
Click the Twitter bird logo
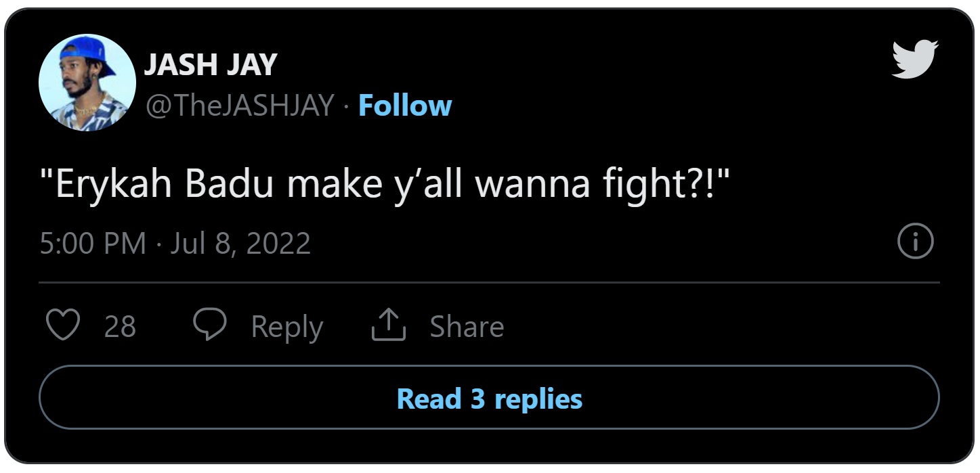pos(914,58)
